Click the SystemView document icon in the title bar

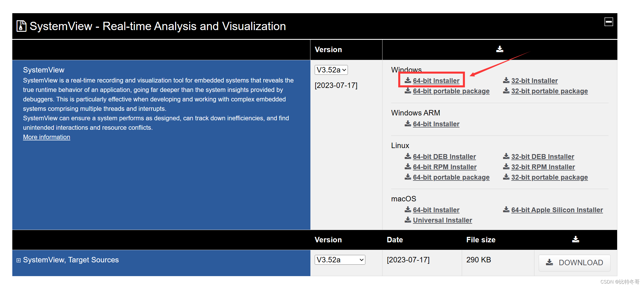pos(21,26)
